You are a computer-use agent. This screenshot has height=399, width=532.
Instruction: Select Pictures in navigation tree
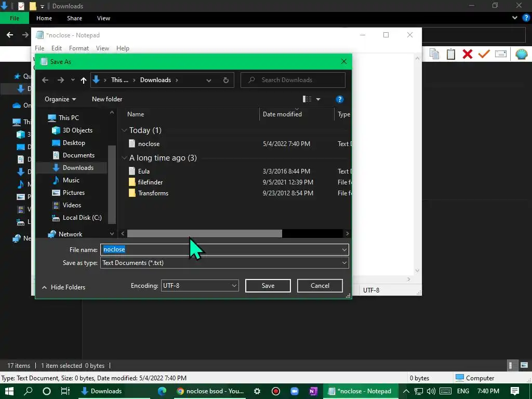coord(68,193)
